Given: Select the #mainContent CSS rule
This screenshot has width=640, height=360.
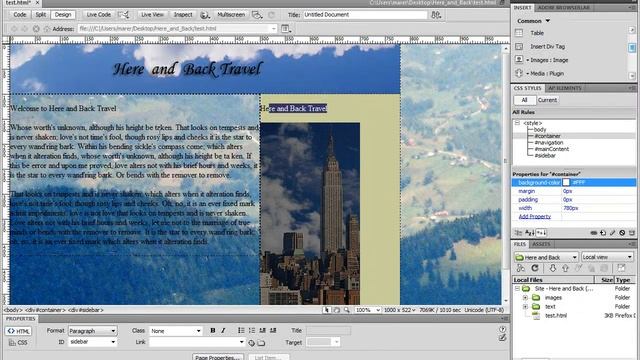Looking at the screenshot, I should pyautogui.click(x=551, y=149).
